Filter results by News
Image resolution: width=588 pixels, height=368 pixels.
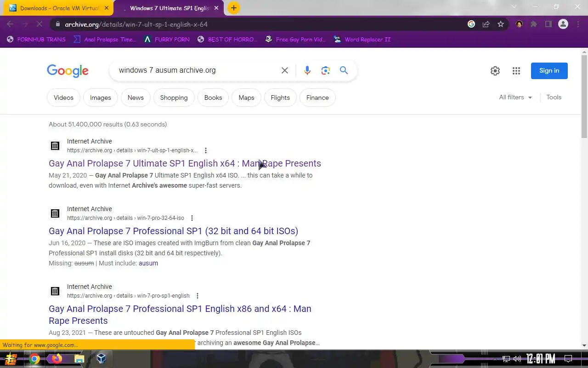136,98
